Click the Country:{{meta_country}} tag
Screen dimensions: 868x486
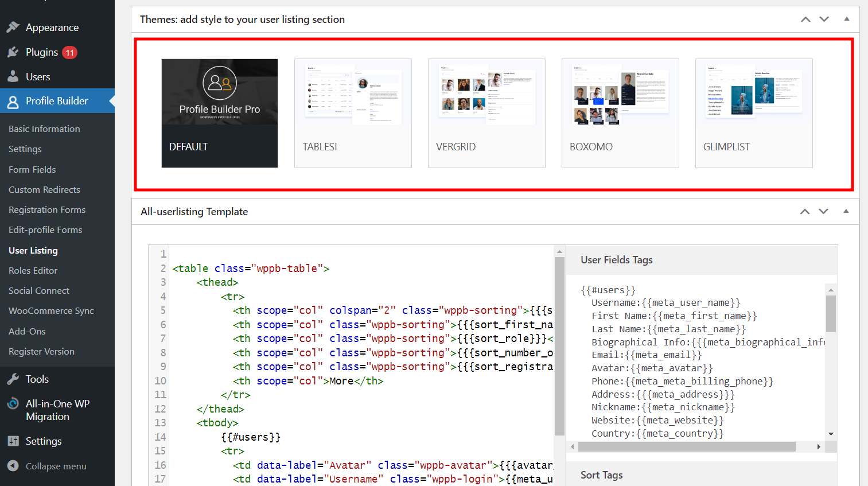coord(657,433)
